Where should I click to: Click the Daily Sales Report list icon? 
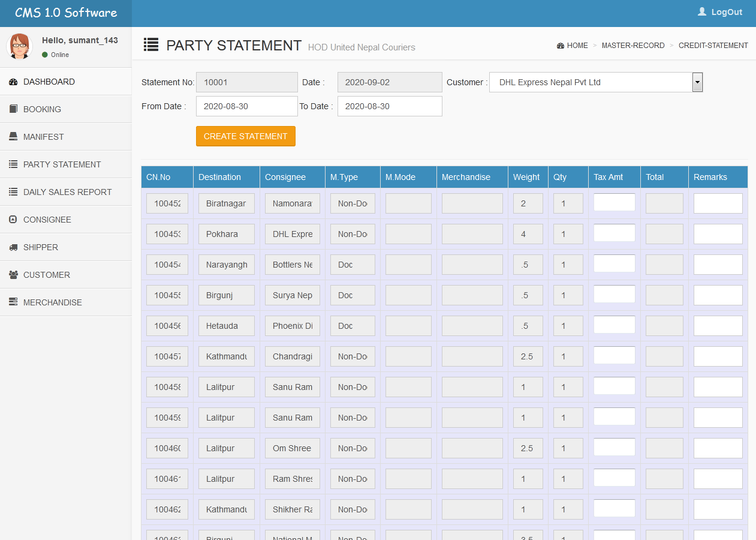tap(13, 192)
